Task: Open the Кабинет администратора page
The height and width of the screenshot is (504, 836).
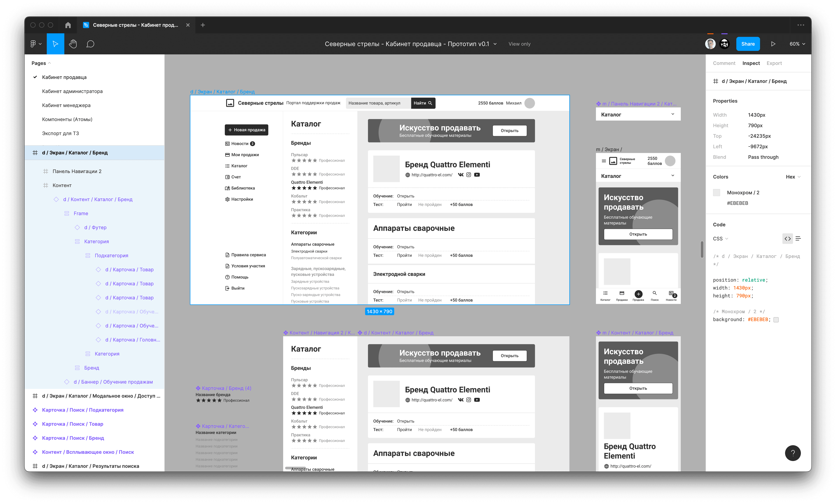Action: 72,91
